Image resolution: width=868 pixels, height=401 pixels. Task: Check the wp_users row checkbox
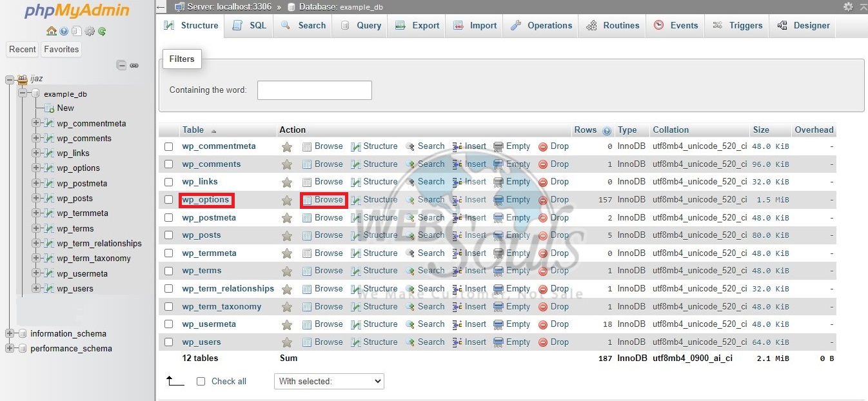click(x=168, y=342)
